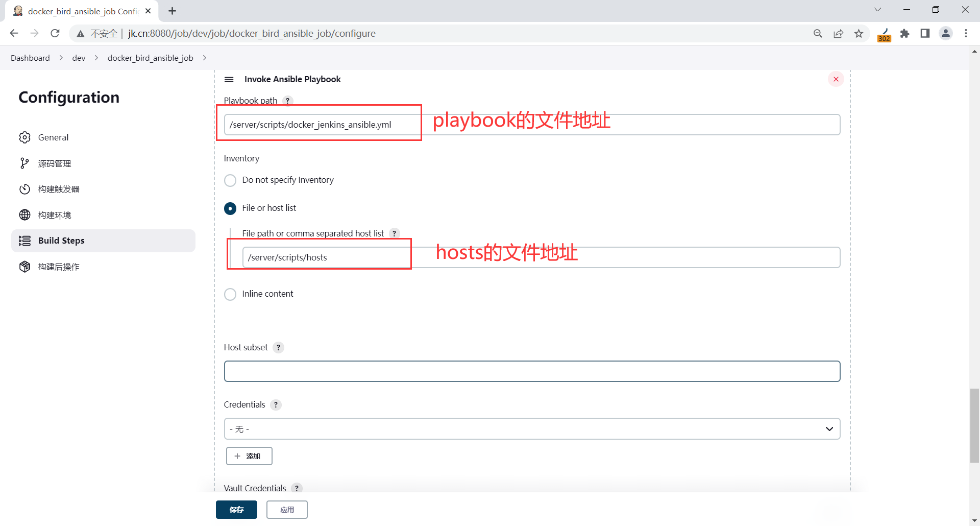
Task: Open the dev breadcrumb link
Action: click(x=79, y=58)
